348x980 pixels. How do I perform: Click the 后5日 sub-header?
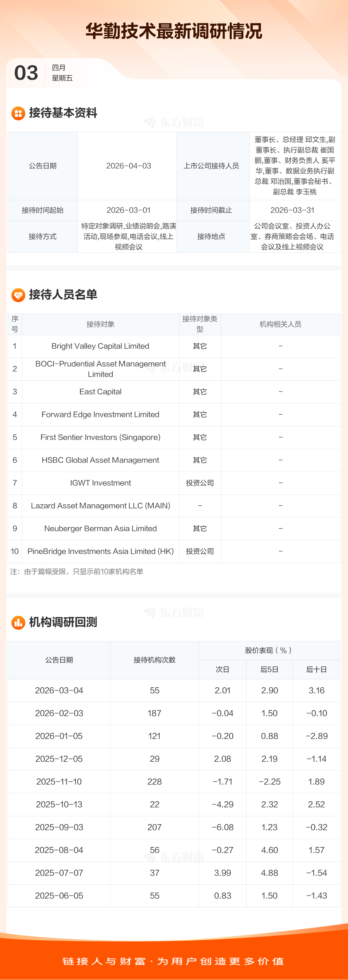(x=269, y=670)
